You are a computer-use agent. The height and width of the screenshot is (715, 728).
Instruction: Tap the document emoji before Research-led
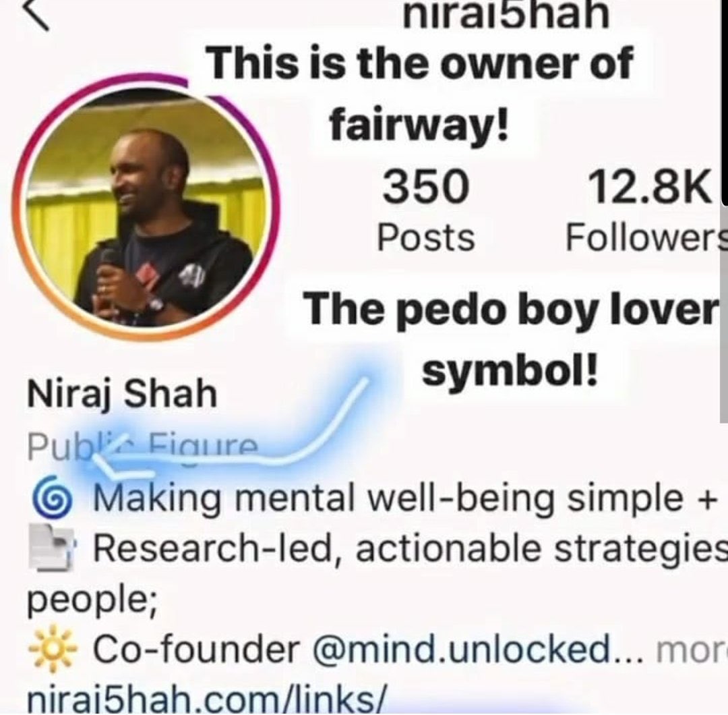coord(51,547)
